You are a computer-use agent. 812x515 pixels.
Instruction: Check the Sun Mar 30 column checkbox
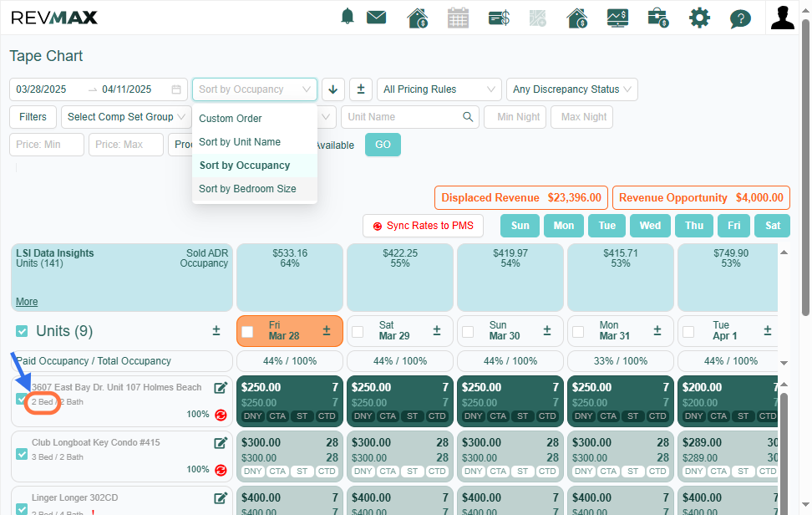tap(468, 332)
